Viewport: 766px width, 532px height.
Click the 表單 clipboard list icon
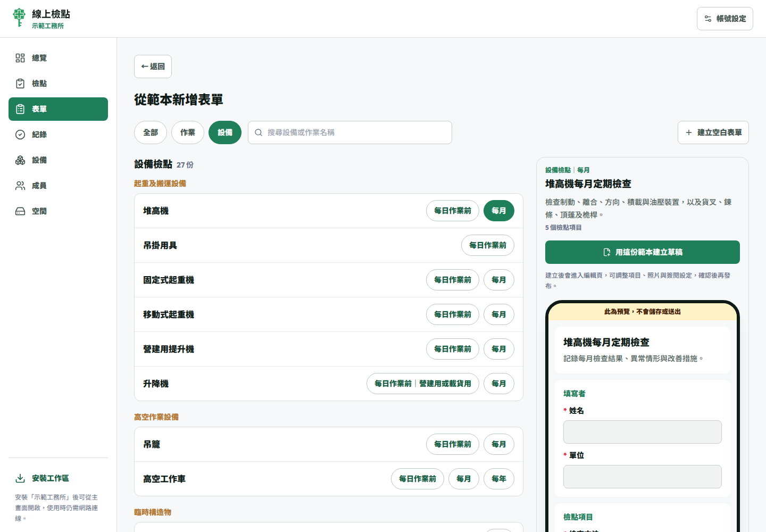(20, 109)
